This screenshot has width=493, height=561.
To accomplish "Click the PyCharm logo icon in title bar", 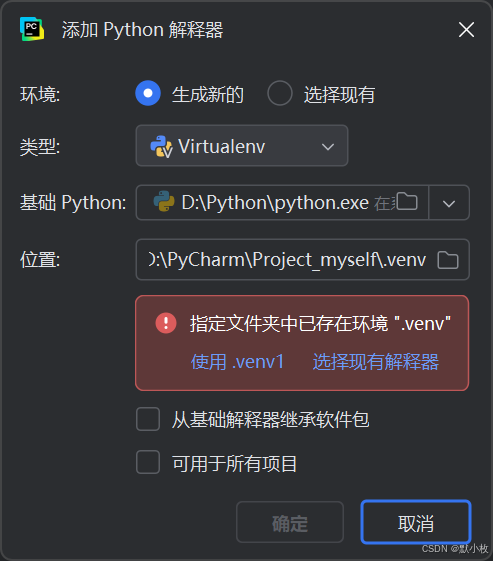I will tap(32, 29).
